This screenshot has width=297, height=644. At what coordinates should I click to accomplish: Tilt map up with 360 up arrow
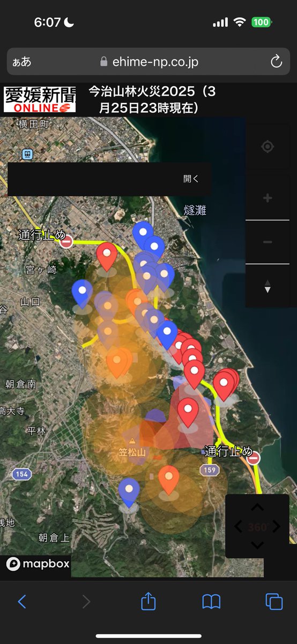pos(257,508)
